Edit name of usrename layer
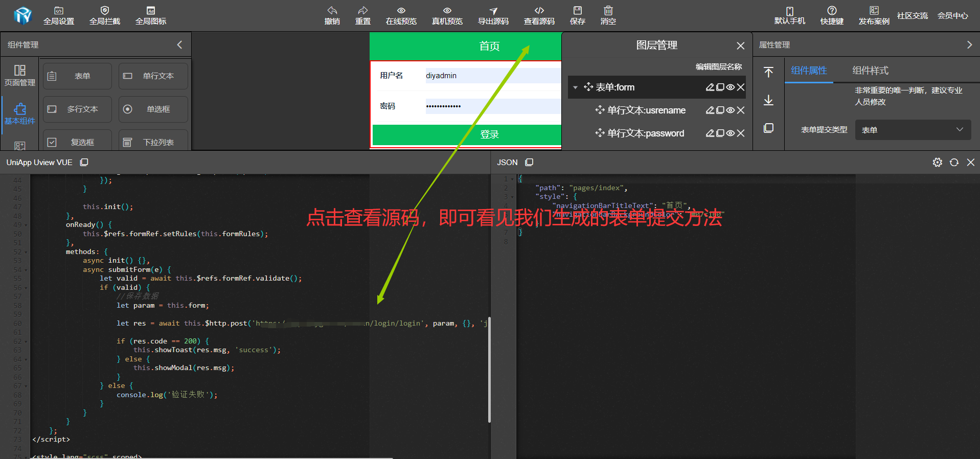 pos(710,110)
